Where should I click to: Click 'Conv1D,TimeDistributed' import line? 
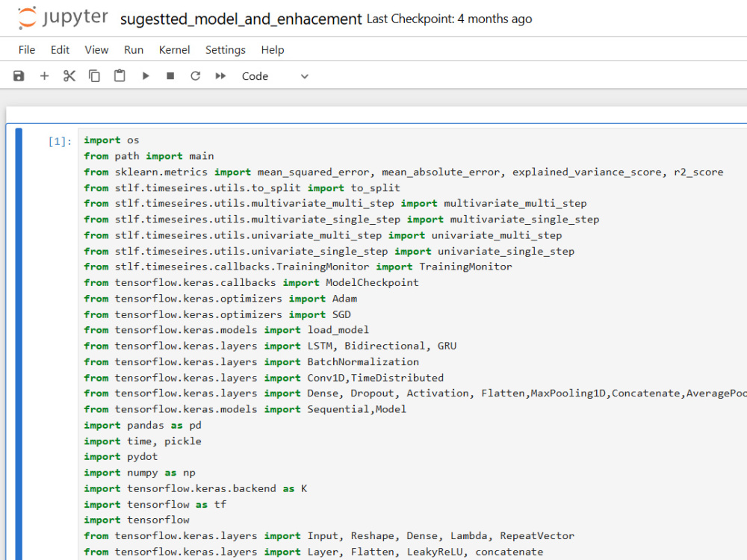coord(264,378)
